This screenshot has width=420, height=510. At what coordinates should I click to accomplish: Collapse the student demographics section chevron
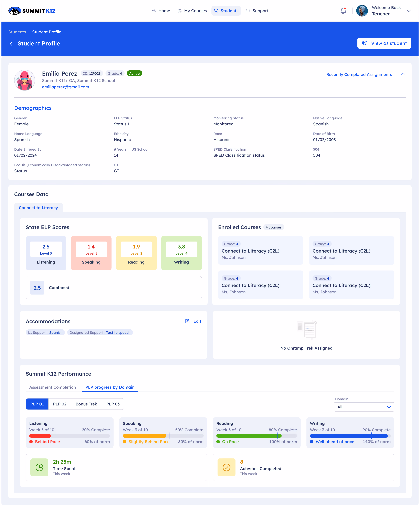click(x=403, y=74)
